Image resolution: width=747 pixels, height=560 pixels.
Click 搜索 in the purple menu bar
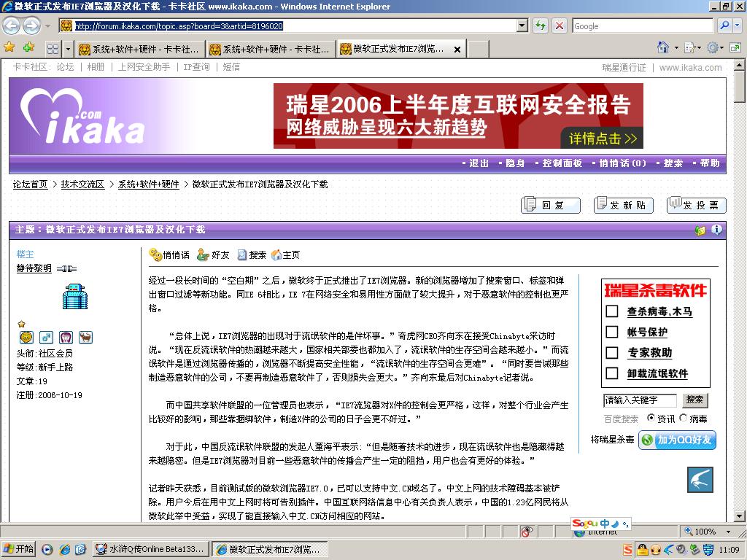click(x=673, y=163)
